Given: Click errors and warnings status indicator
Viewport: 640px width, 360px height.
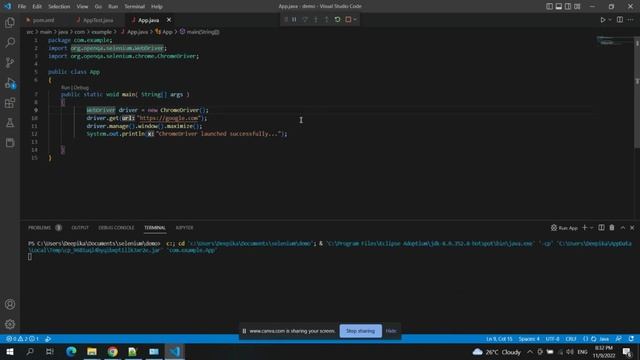Looking at the screenshot, I should pos(22,339).
